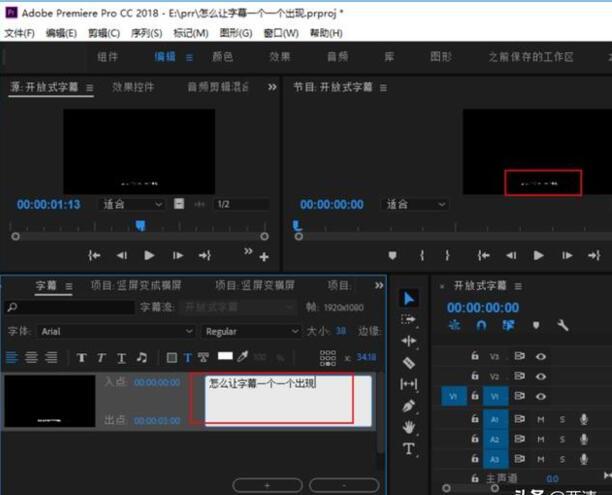Image resolution: width=612 pixels, height=495 pixels.
Task: Select the Type tool
Action: coord(409,449)
